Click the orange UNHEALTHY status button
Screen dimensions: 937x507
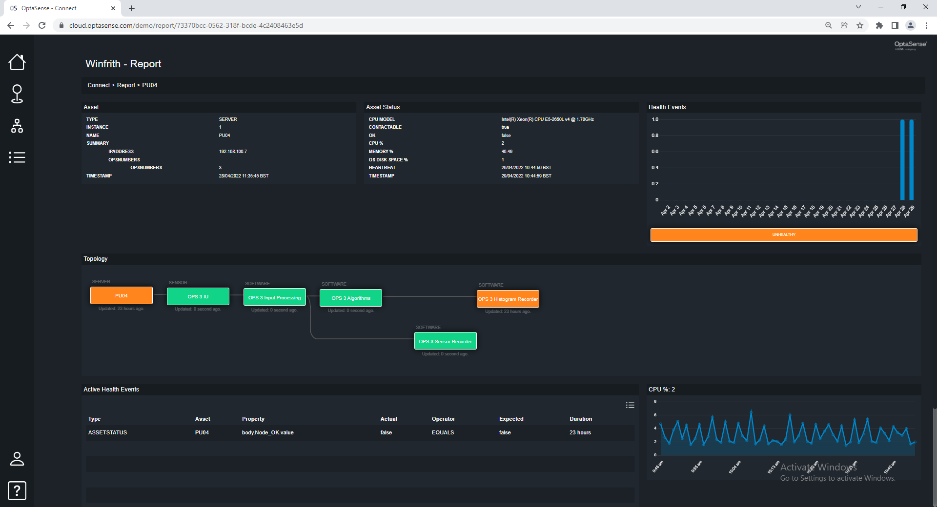click(x=783, y=234)
